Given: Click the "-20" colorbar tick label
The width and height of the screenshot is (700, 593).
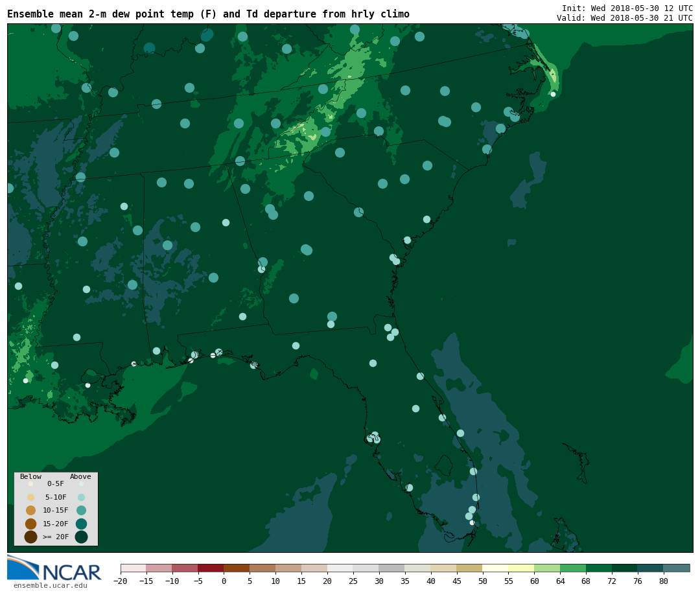Looking at the screenshot, I should coord(121,581).
